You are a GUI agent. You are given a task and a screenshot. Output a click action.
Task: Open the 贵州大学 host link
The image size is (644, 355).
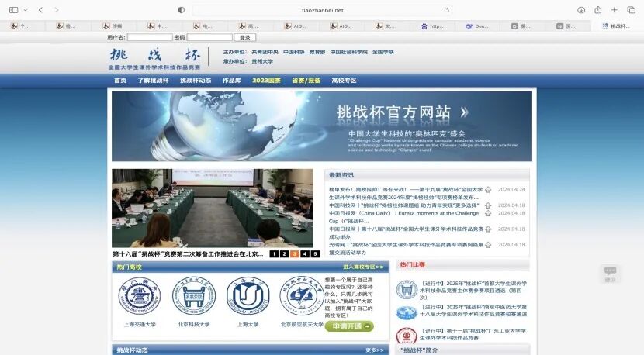(x=262, y=61)
